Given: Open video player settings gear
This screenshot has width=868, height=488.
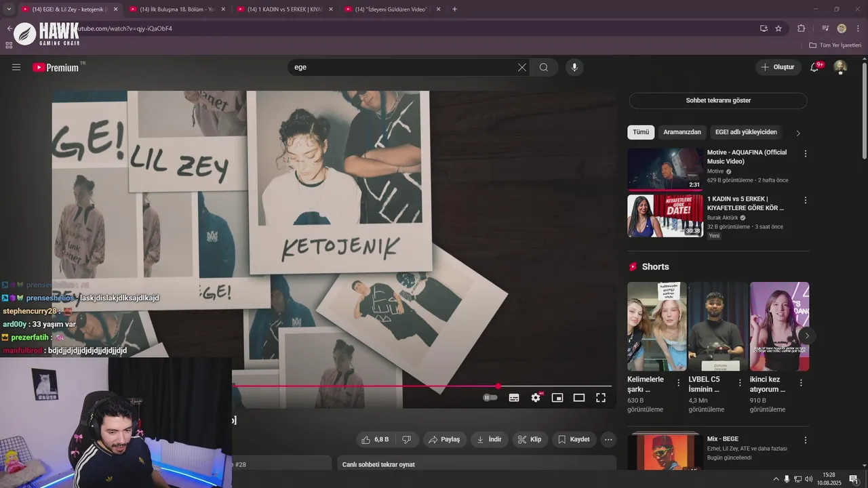Looking at the screenshot, I should [536, 398].
